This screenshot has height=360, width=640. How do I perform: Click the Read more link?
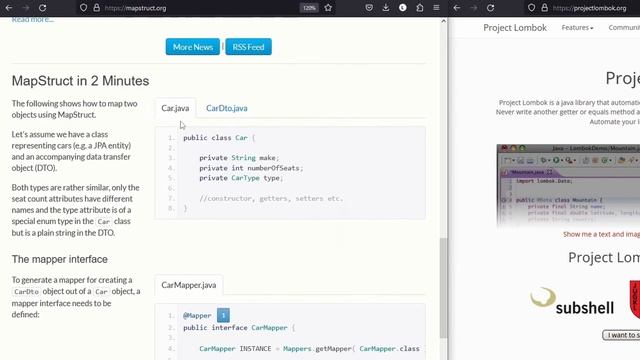33,19
